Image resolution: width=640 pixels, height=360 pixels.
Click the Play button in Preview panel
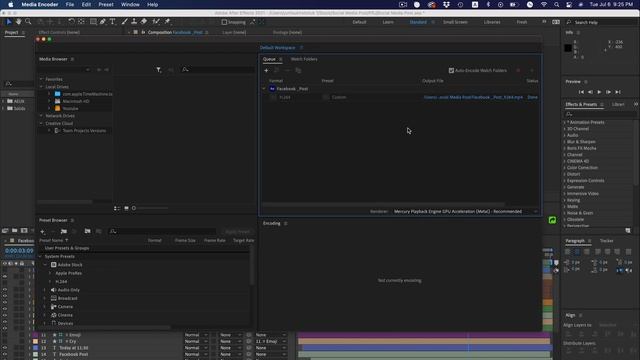[599, 92]
